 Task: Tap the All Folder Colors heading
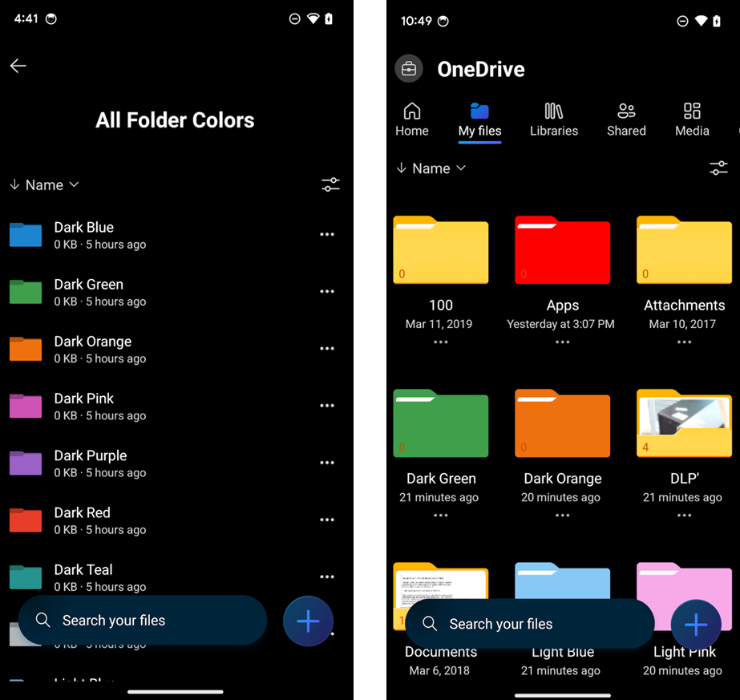(x=175, y=120)
